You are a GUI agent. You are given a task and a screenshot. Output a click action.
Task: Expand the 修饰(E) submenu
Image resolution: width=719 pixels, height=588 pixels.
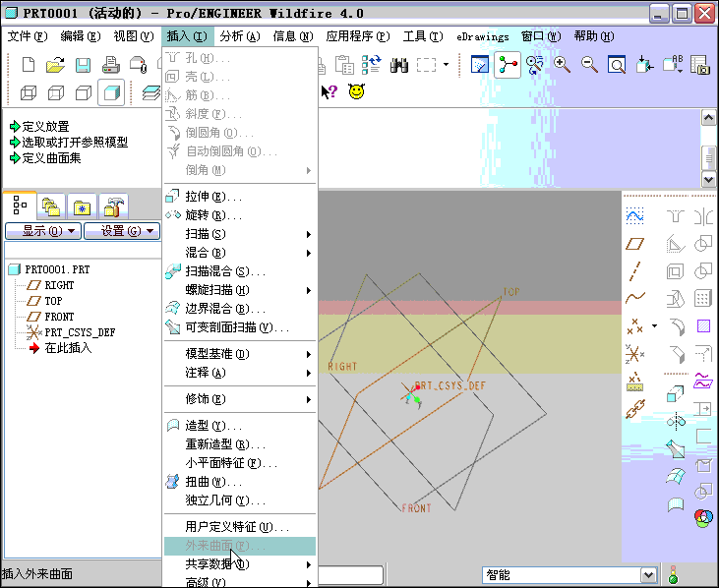(x=239, y=399)
